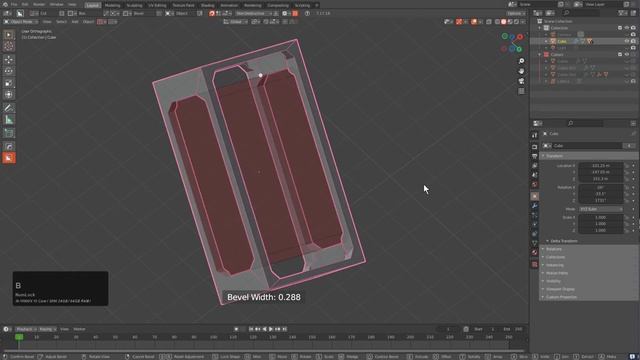Screen dimensions: 640x360
Task: Switch viewport shading to Wireframe
Action: tap(498, 22)
